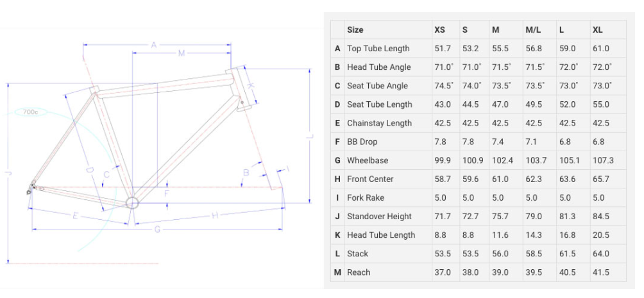Select the Seat Tube Angle row label

pyautogui.click(x=377, y=86)
